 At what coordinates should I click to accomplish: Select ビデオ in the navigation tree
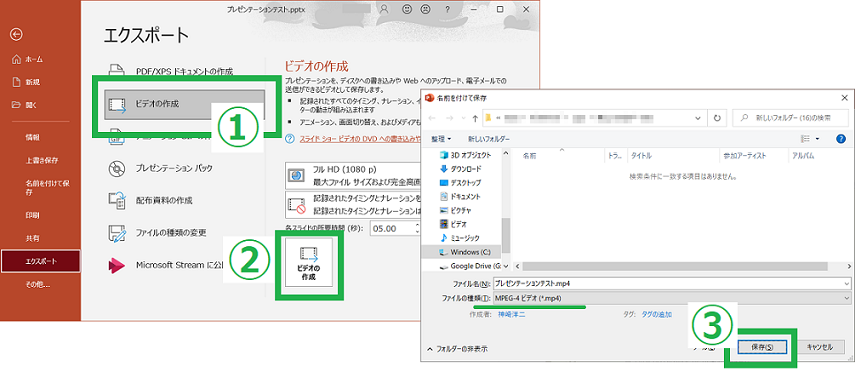tap(454, 224)
